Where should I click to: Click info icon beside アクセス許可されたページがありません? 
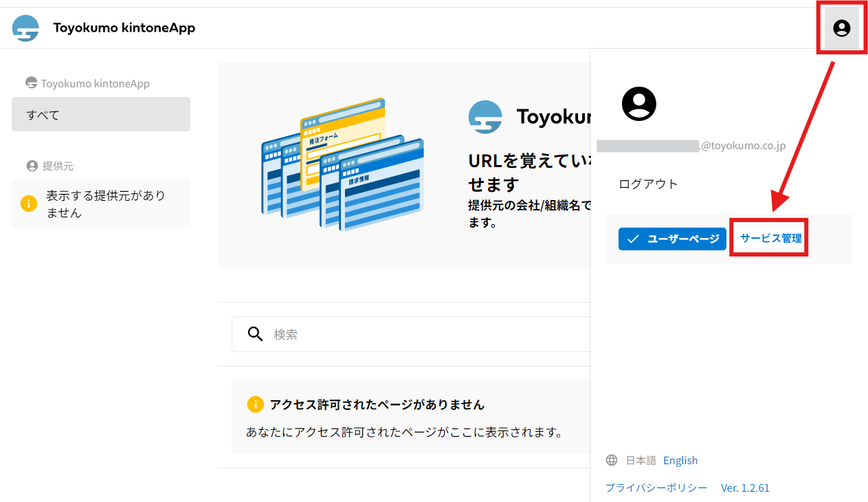point(255,404)
